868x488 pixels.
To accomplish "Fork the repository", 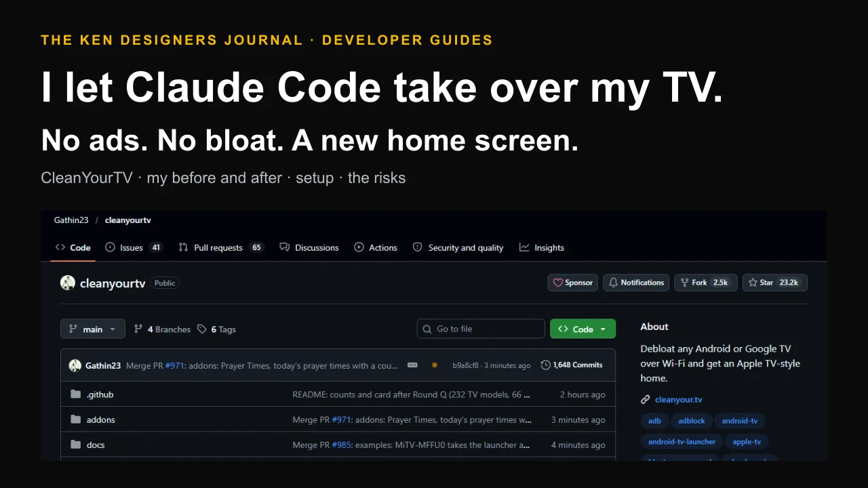I will click(x=706, y=283).
